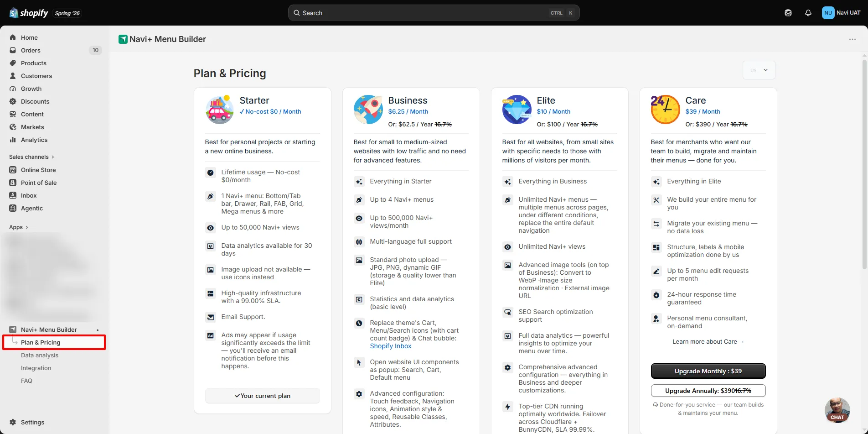
Task: Click Upgrade Annually: $390 button
Action: (708, 391)
